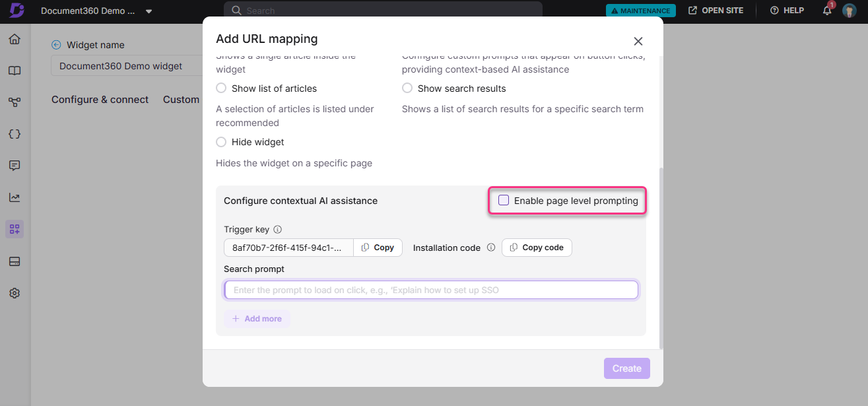Select Show search results radio option
This screenshot has width=868, height=406.
(x=407, y=88)
